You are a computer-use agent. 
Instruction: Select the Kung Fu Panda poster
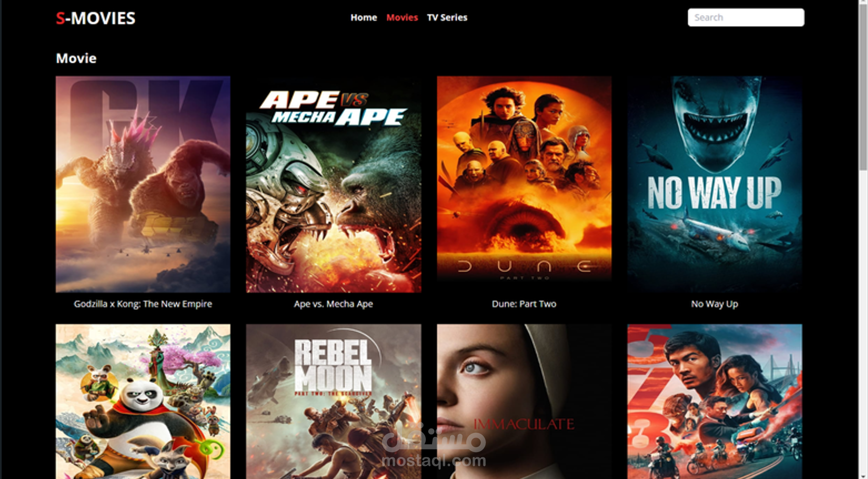click(x=143, y=402)
